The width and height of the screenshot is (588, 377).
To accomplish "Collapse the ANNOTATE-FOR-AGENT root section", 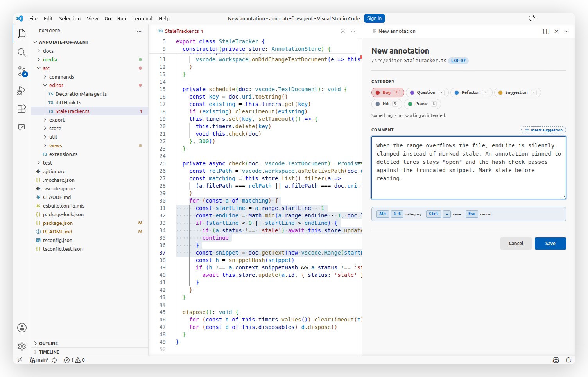I will [90, 42].
